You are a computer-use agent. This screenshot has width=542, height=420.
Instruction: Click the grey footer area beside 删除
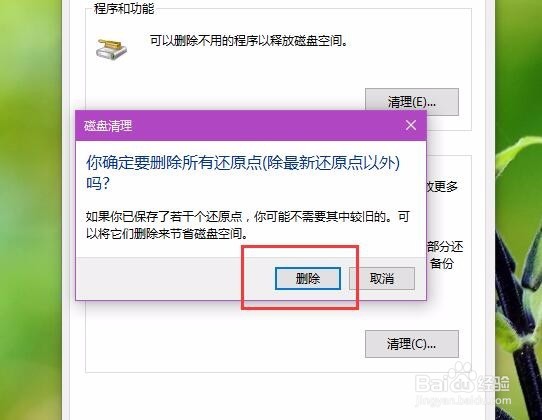coord(173,278)
